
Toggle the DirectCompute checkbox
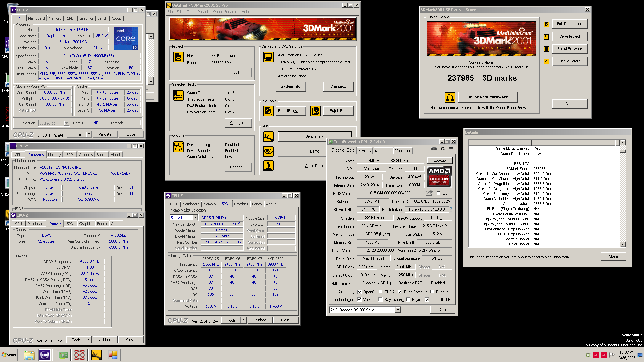pos(400,292)
